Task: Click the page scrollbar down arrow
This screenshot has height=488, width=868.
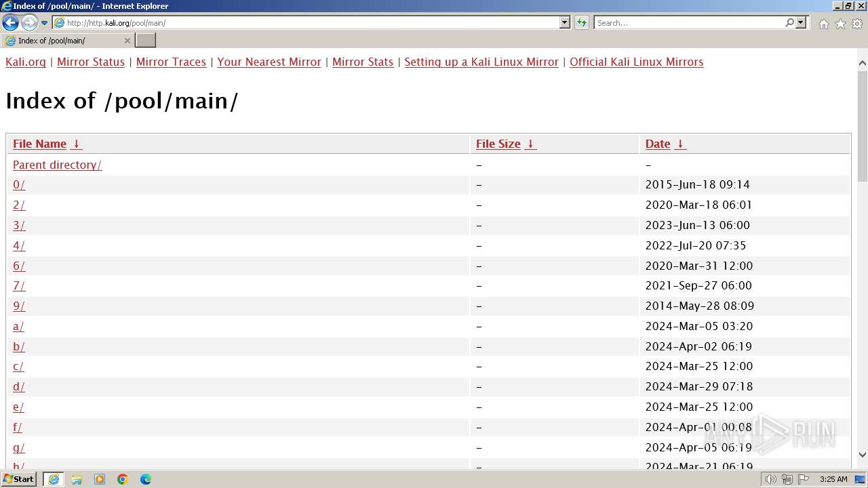Action: click(x=863, y=455)
